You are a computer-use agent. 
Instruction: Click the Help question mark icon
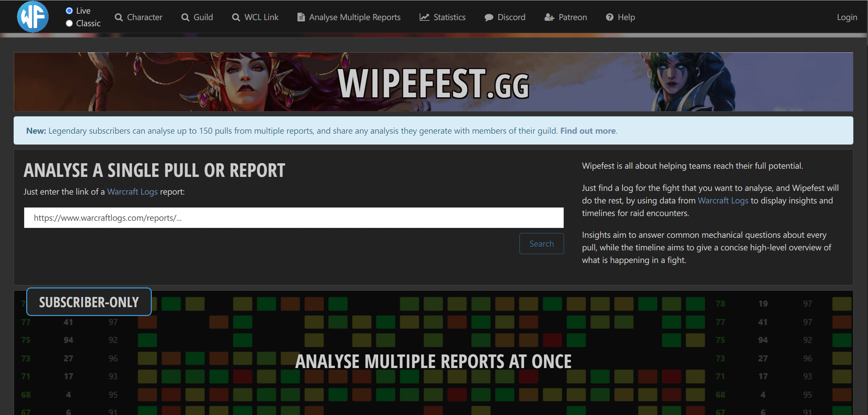[610, 17]
